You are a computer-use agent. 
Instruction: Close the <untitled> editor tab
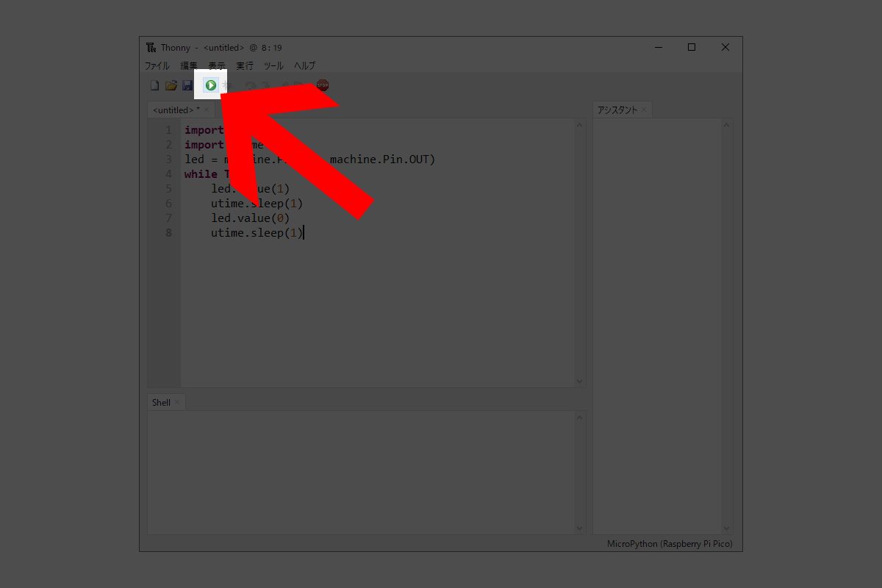tap(207, 110)
